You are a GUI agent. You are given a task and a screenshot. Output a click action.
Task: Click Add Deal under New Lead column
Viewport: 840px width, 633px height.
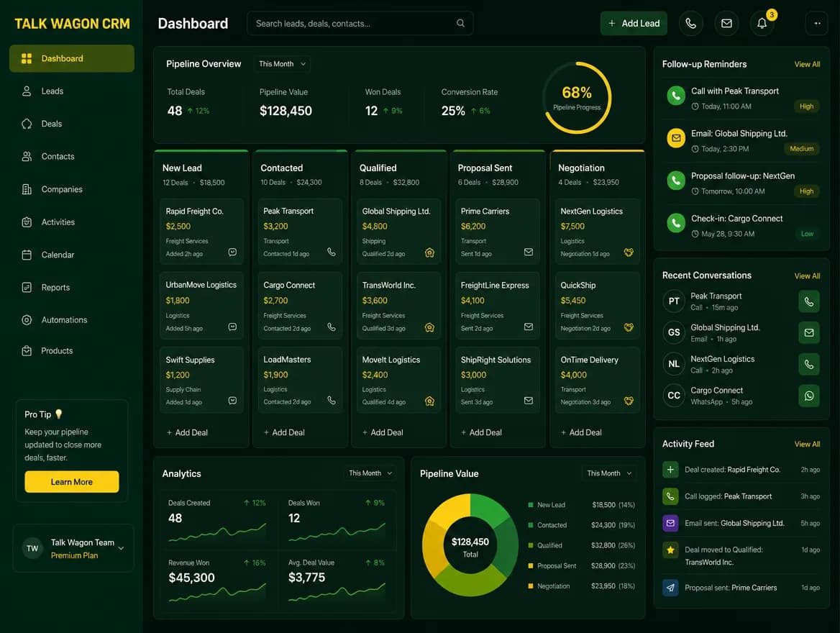click(x=187, y=432)
